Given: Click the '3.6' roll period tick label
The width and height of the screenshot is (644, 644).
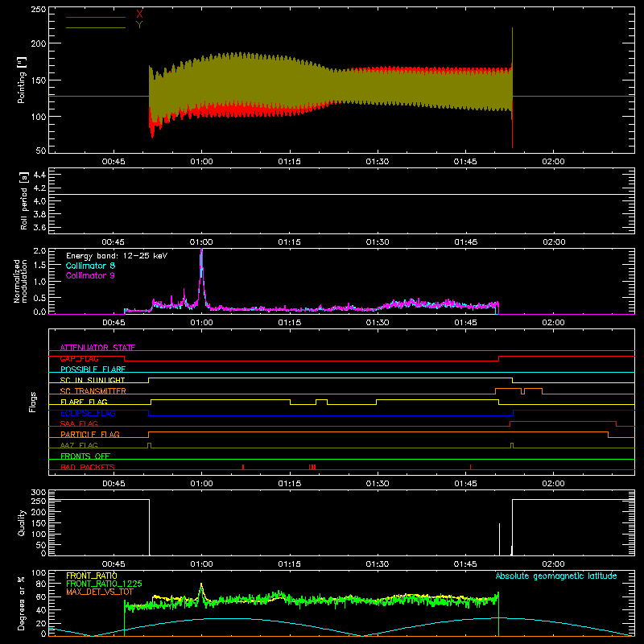Looking at the screenshot, I should pyautogui.click(x=39, y=227).
